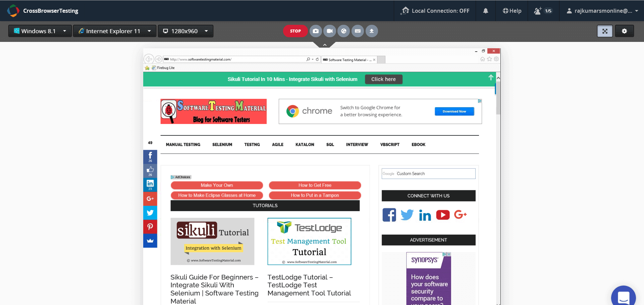Image resolution: width=644 pixels, height=305 pixels.
Task: Click the 'Click here' banner button
Action: click(383, 79)
